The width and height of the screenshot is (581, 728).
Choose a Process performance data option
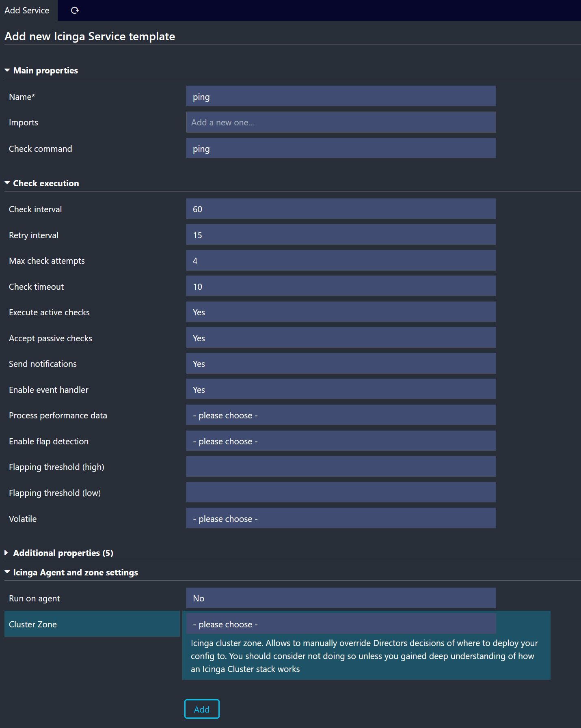[x=341, y=415]
